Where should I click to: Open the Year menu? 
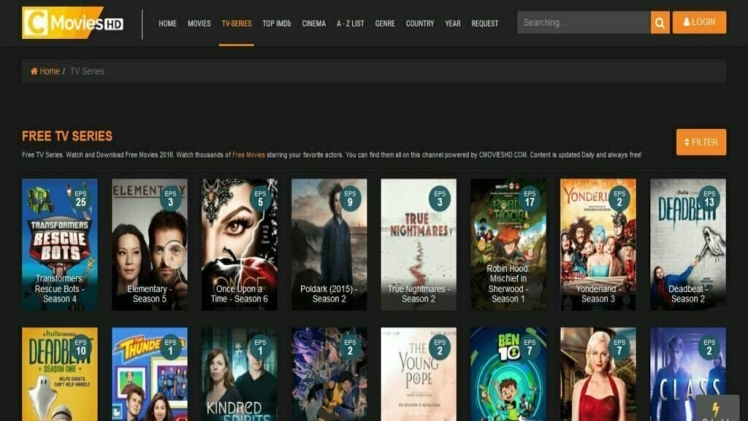click(x=453, y=23)
